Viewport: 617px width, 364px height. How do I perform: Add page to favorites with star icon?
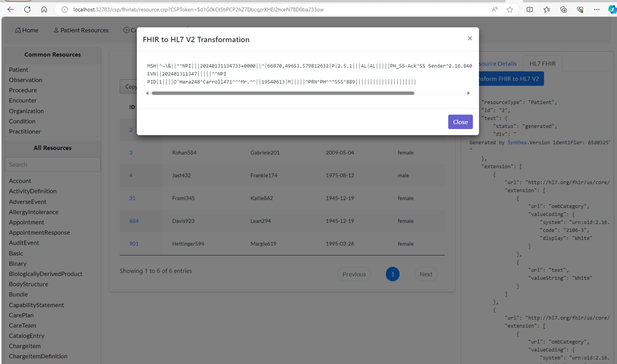pyautogui.click(x=510, y=10)
